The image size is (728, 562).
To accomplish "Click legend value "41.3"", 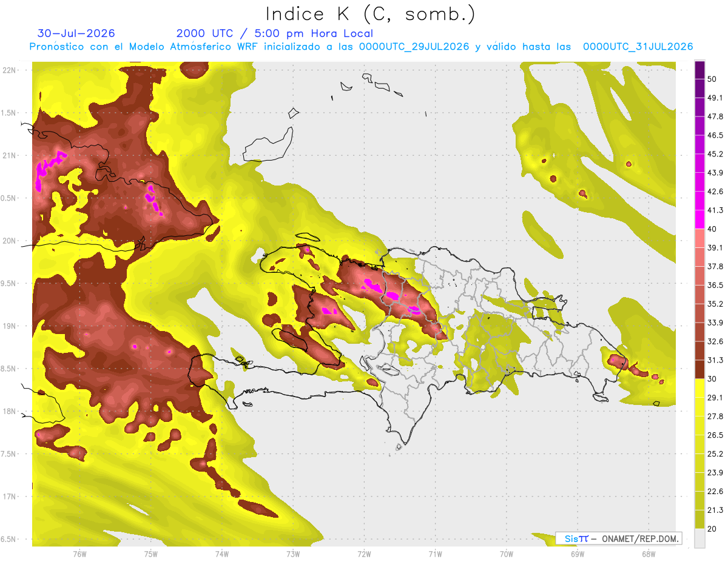I will click(x=715, y=210).
